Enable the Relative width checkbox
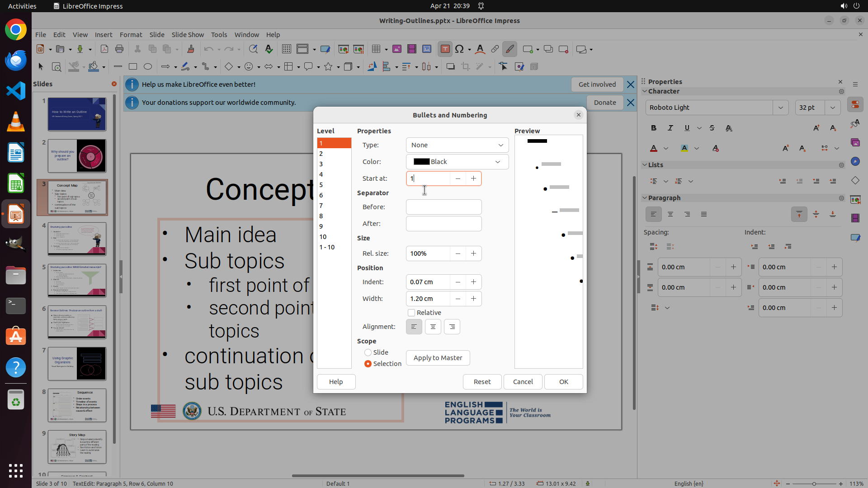 pos(411,313)
